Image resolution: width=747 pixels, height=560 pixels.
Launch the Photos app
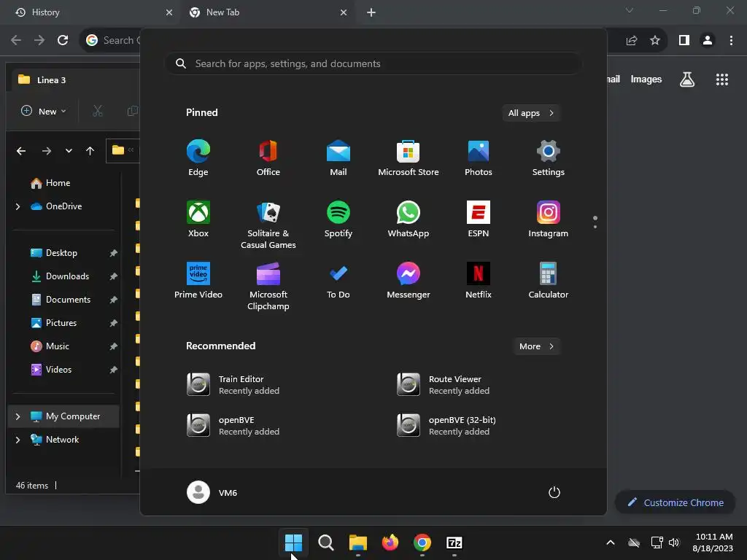pyautogui.click(x=479, y=158)
